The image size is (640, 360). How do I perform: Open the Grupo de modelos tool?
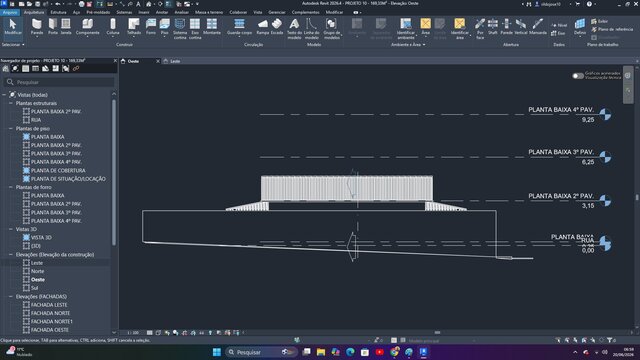click(x=331, y=29)
